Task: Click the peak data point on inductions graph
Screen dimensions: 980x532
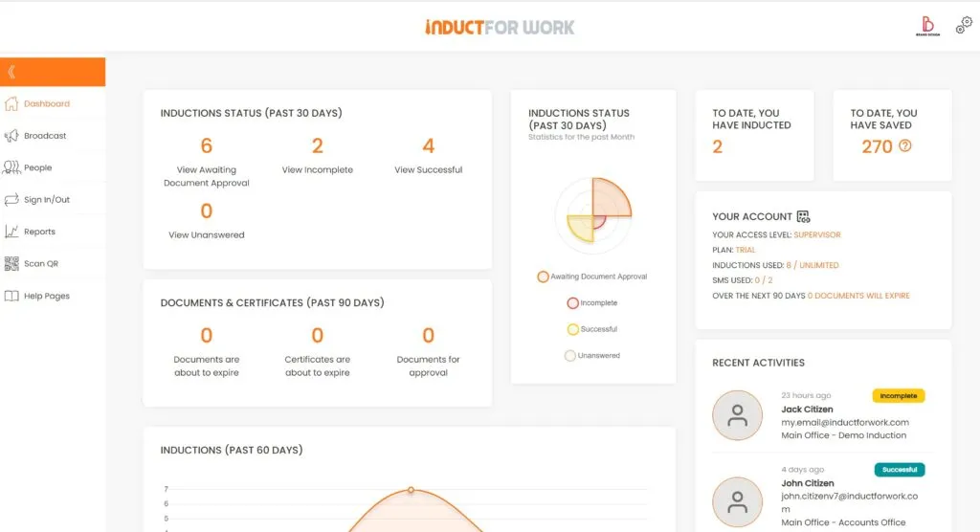Action: (411, 490)
